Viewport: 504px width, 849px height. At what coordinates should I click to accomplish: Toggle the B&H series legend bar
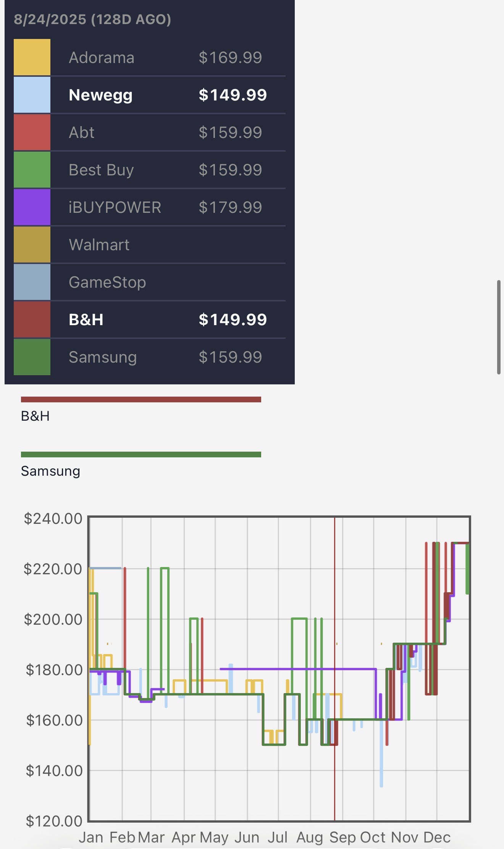[141, 399]
